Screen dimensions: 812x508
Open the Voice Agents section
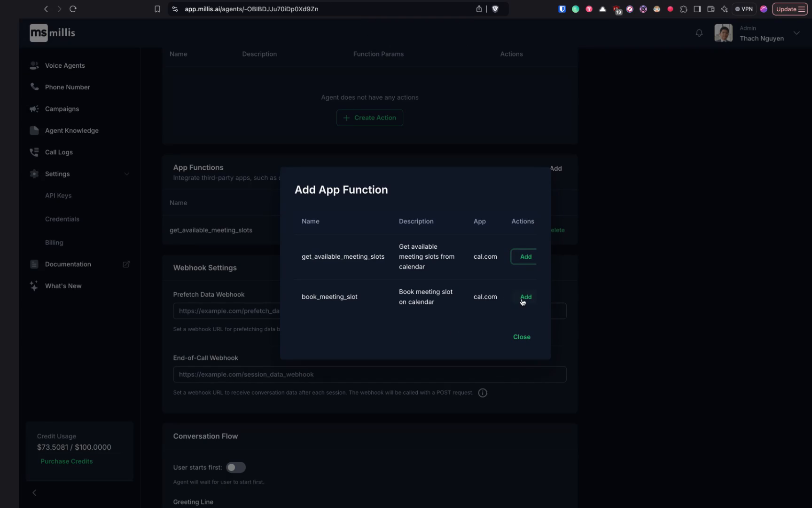64,65
